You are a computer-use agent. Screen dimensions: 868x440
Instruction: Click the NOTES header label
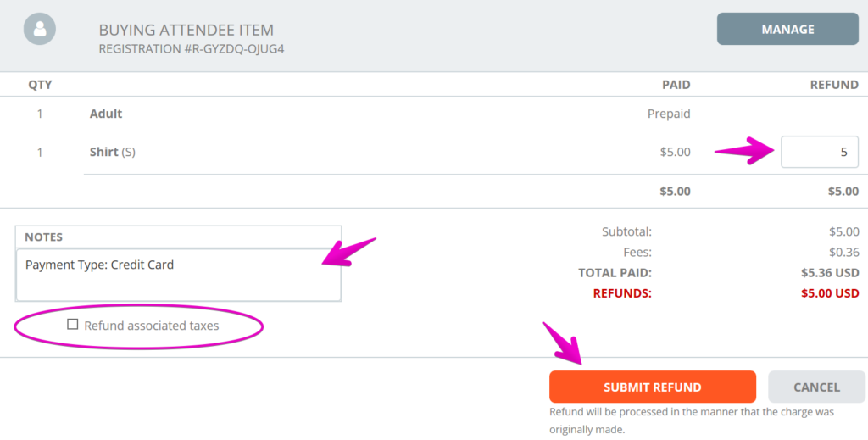(x=44, y=237)
